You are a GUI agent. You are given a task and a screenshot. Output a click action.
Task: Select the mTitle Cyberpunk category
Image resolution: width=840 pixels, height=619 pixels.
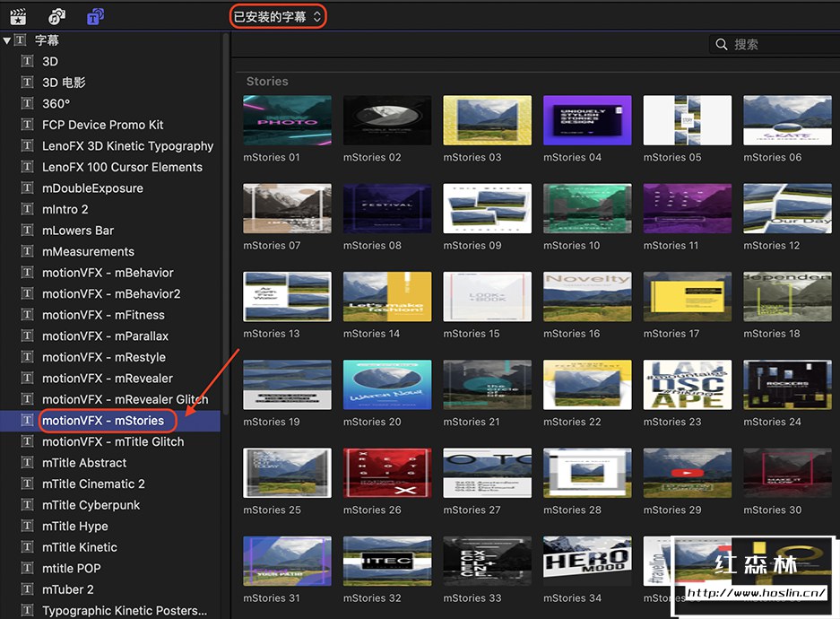(x=91, y=505)
